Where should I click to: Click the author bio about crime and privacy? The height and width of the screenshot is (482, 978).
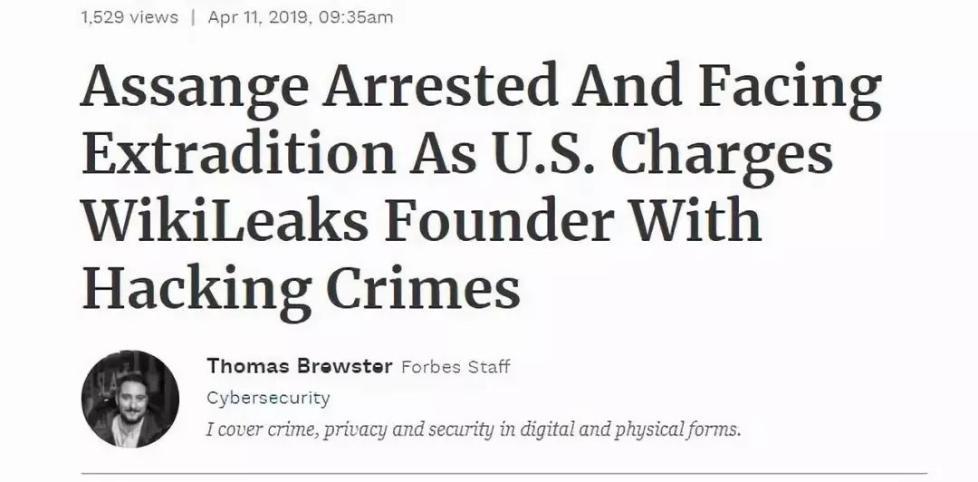pos(473,430)
